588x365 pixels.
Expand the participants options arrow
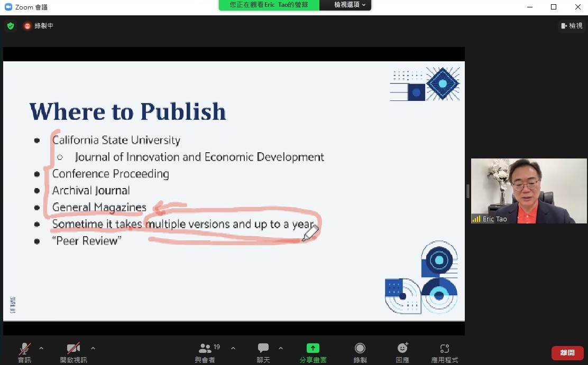[233, 349]
